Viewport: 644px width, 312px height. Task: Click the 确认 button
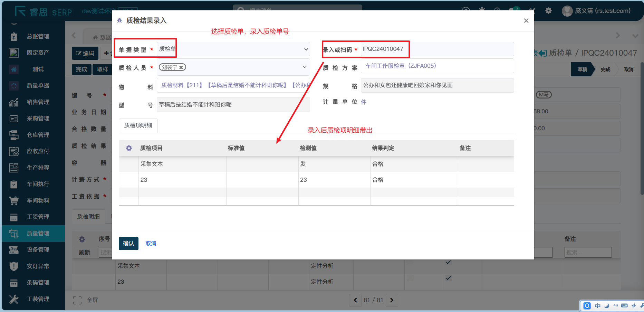(128, 244)
